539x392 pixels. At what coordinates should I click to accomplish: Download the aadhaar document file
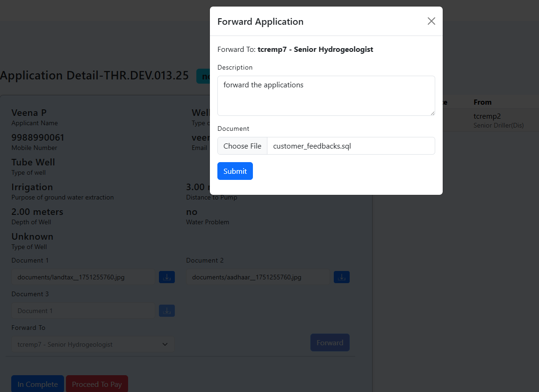click(x=341, y=277)
